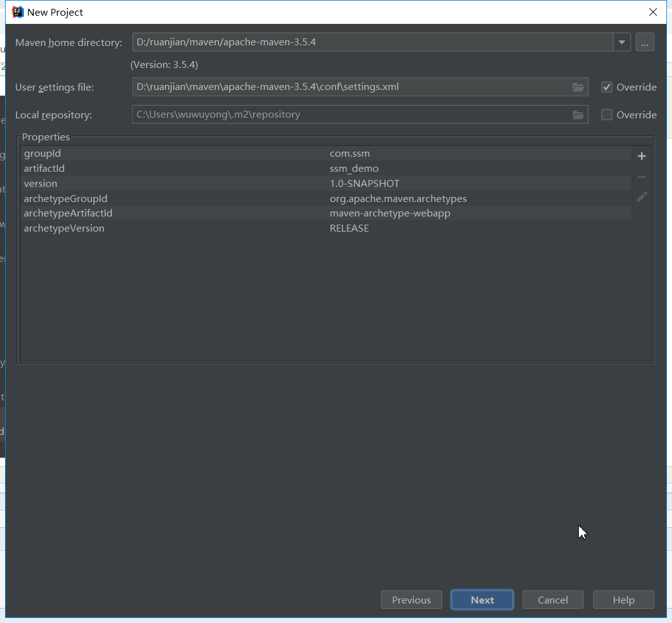This screenshot has width=672, height=623.
Task: Click folder icon in User settings file field
Action: tap(578, 87)
